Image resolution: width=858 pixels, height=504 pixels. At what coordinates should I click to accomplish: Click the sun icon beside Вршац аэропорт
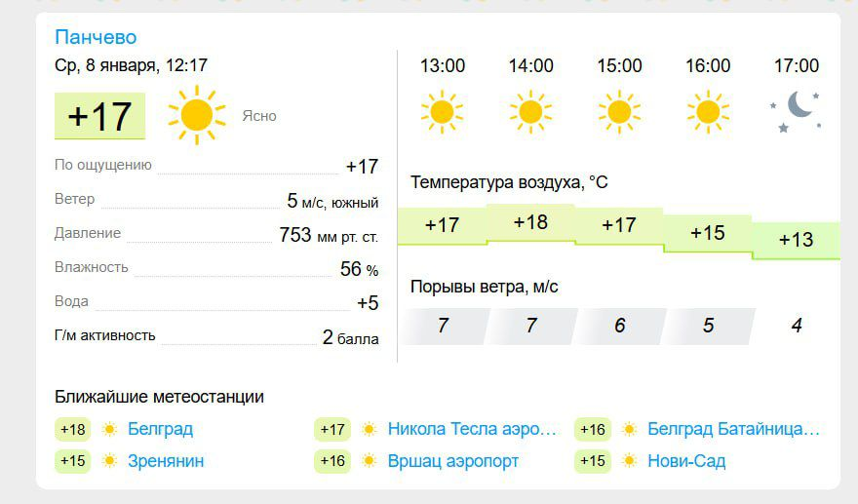[x=370, y=461]
